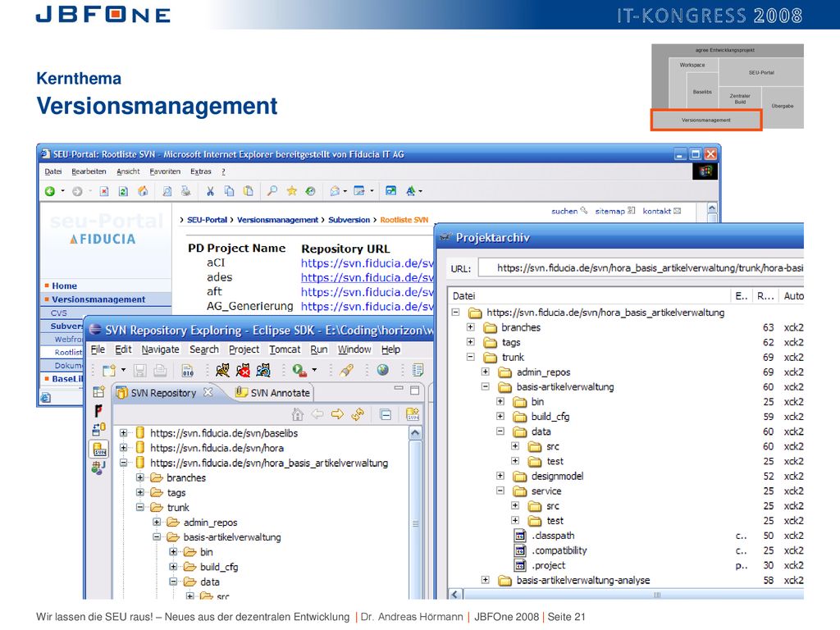840x630 pixels.
Task: Click the Mail icon in Internet Explorer toolbar
Action: click(335, 191)
